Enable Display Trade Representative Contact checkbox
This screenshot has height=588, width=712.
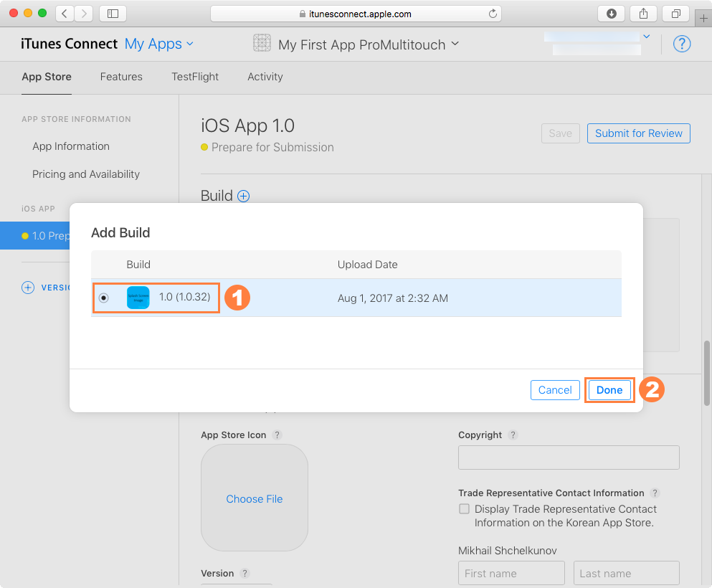pos(464,508)
